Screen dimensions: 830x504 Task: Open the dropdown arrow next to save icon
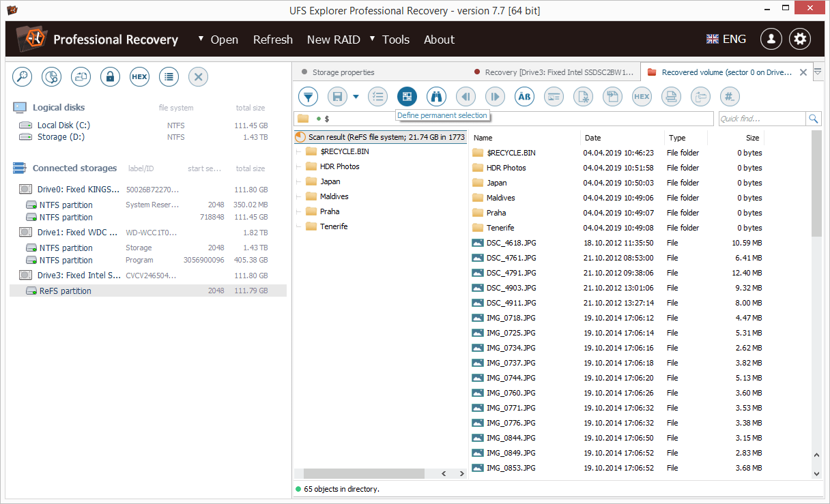pyautogui.click(x=356, y=97)
